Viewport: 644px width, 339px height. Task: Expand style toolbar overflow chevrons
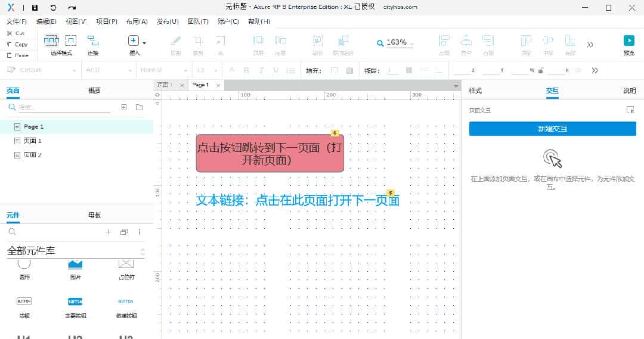click(x=595, y=70)
